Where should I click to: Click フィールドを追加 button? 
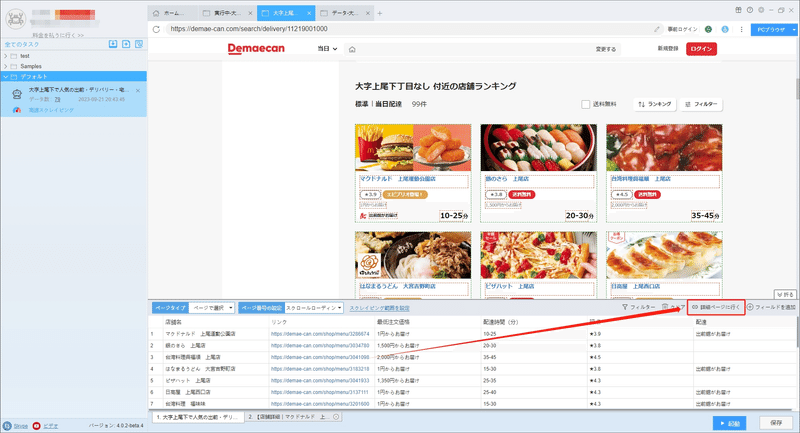[x=771, y=307]
